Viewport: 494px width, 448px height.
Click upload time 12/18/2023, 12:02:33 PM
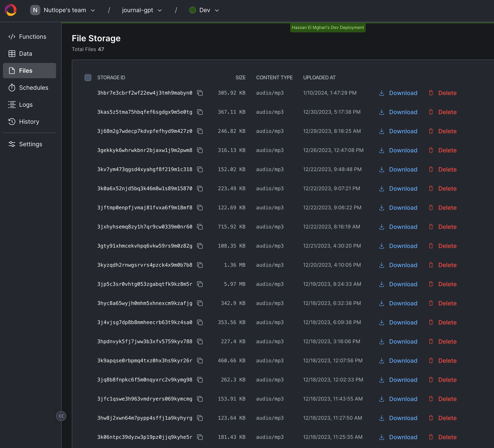333,380
